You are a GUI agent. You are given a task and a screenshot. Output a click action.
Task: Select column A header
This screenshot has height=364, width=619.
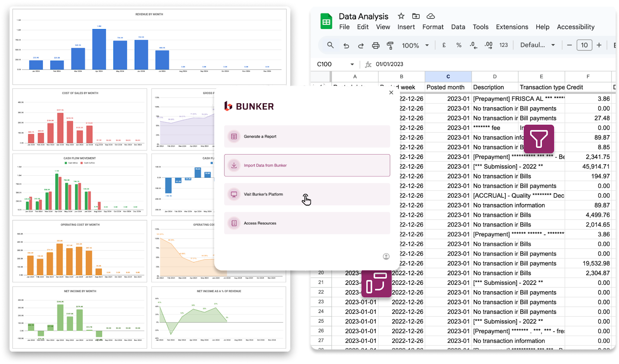(x=355, y=77)
